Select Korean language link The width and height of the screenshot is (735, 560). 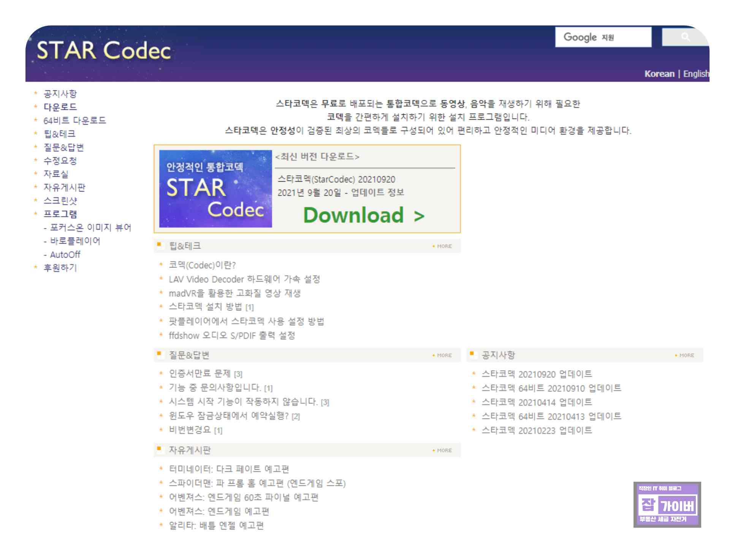coord(659,74)
